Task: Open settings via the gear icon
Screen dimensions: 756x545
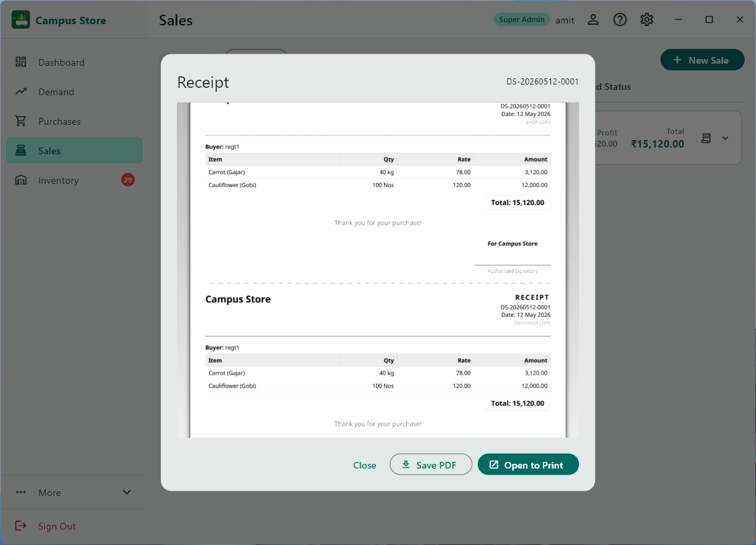Action: point(647,19)
